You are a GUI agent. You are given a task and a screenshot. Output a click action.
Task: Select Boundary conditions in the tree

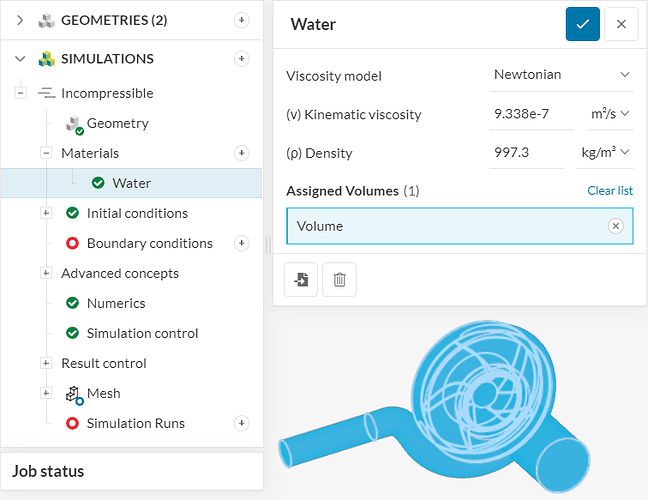click(149, 243)
